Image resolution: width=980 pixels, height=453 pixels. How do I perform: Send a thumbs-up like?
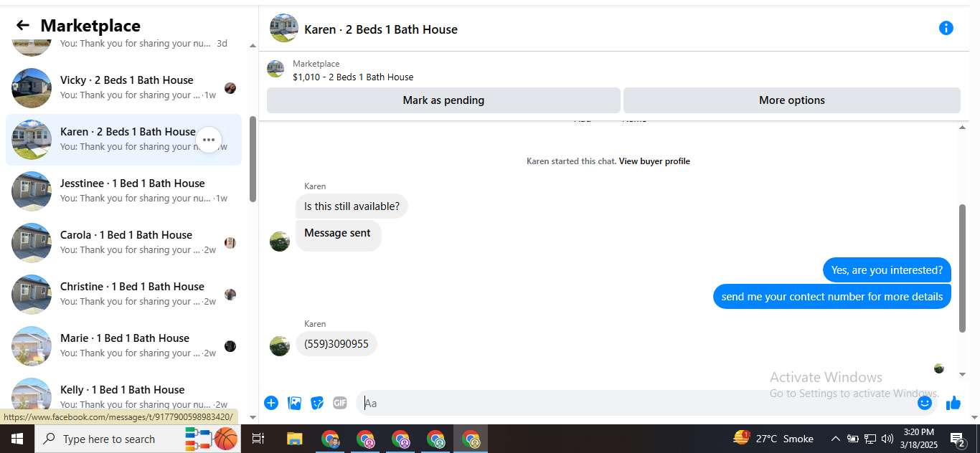(953, 403)
